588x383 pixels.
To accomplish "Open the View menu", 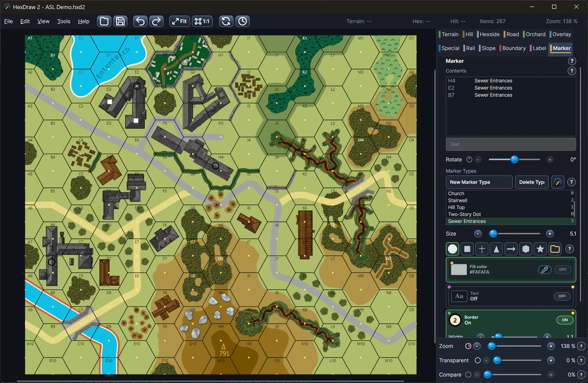I will (43, 21).
